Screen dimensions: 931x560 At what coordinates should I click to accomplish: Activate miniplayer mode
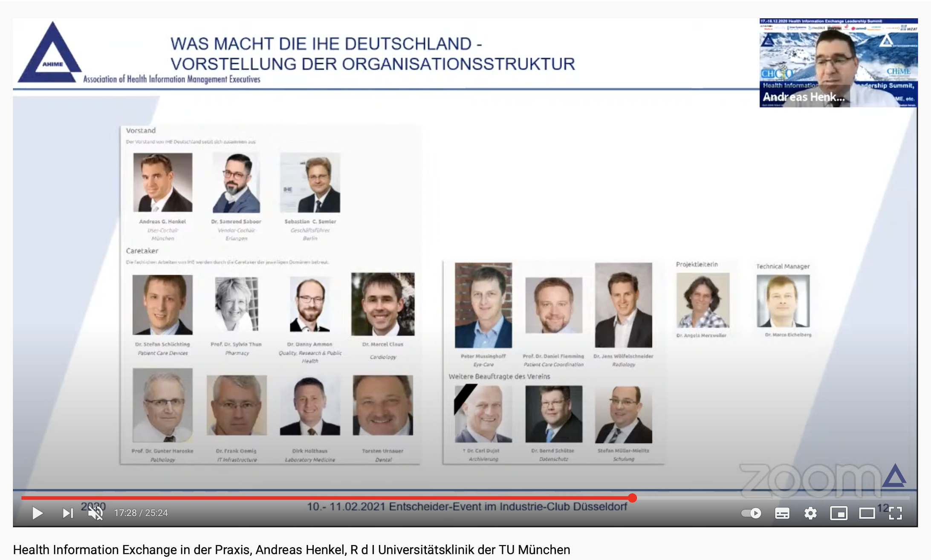(x=838, y=514)
